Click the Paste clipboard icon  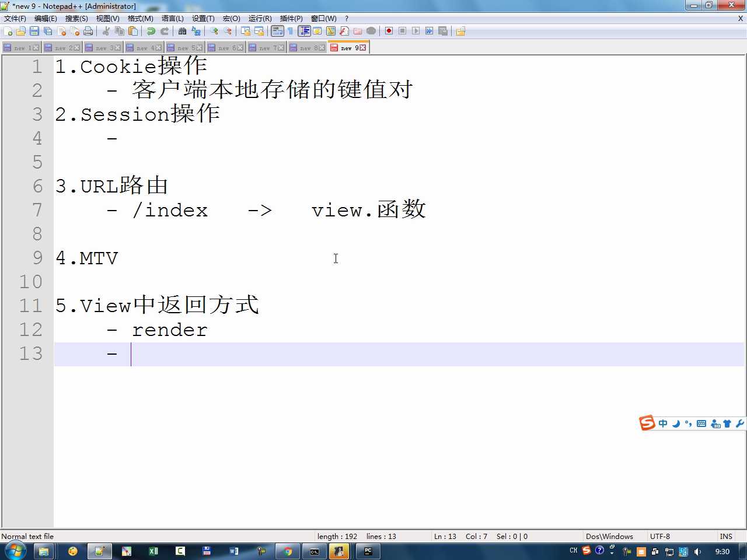pyautogui.click(x=133, y=31)
